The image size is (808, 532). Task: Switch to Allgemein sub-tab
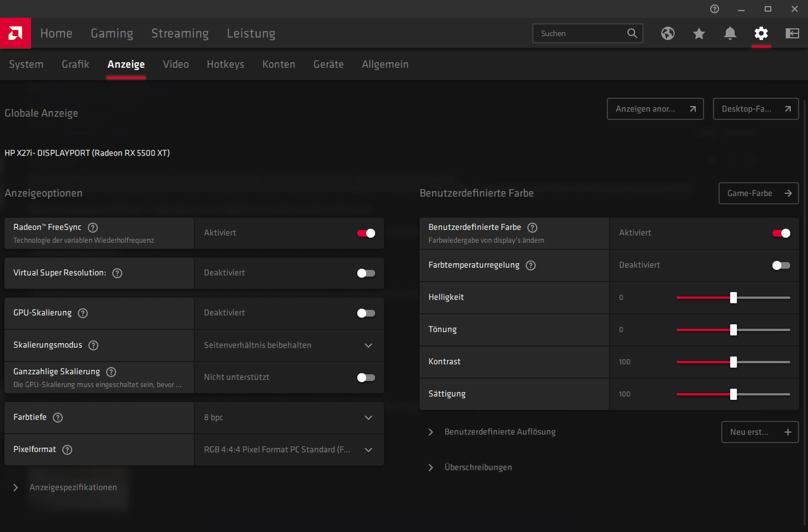click(385, 64)
